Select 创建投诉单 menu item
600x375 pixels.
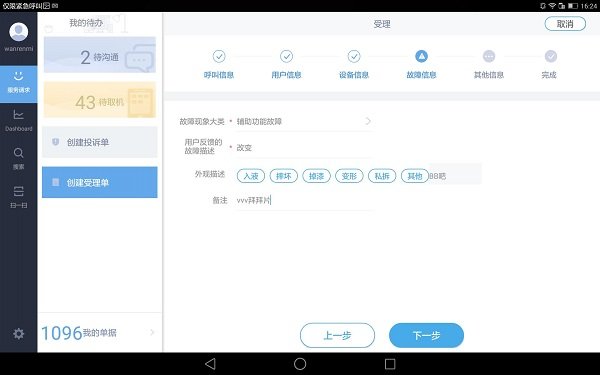click(x=99, y=142)
